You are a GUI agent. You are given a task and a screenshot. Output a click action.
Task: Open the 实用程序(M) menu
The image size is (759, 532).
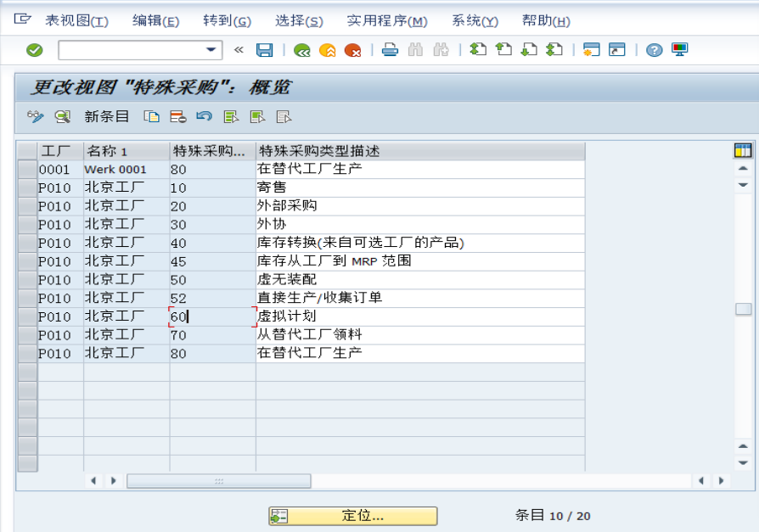(387, 21)
